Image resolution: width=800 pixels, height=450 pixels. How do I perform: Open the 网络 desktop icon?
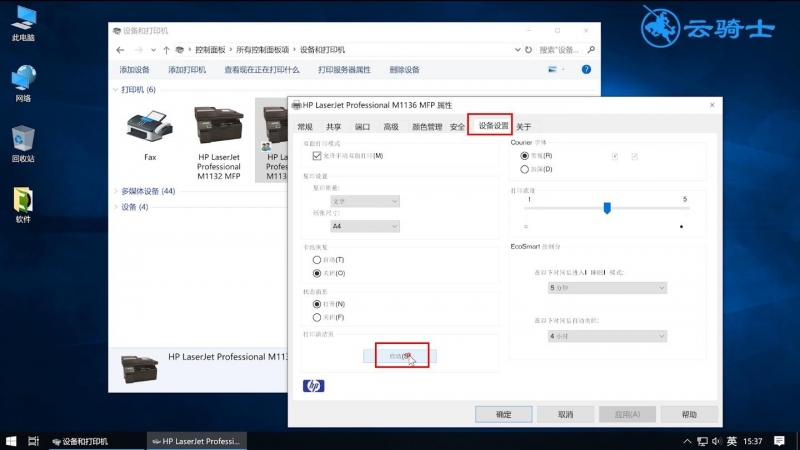click(23, 83)
